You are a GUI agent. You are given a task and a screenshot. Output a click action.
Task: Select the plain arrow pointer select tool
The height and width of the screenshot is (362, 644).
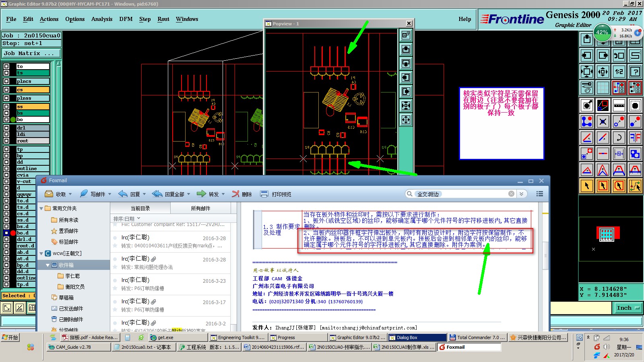[587, 186]
